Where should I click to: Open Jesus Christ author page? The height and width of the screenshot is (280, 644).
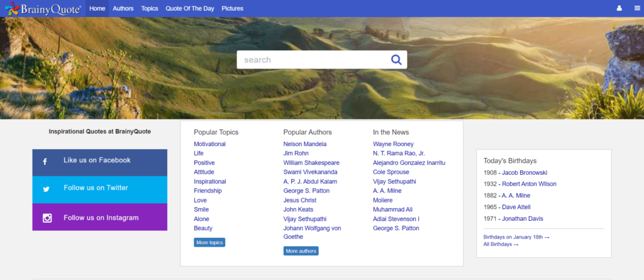(300, 200)
